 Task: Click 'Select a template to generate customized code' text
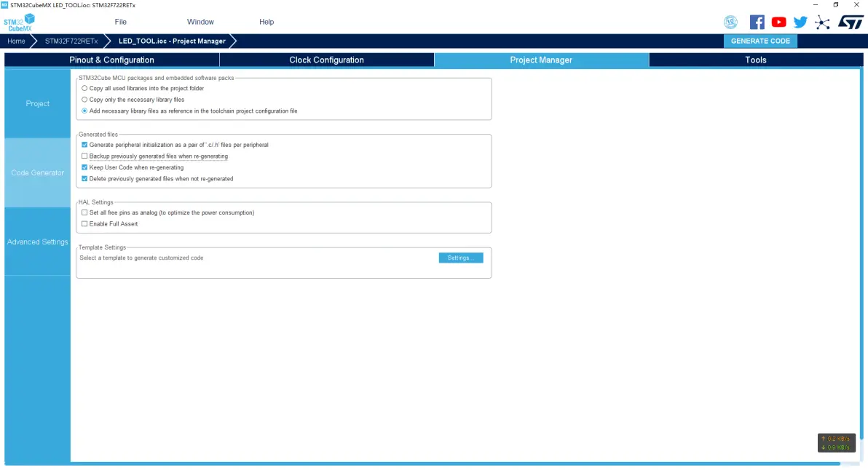[141, 258]
